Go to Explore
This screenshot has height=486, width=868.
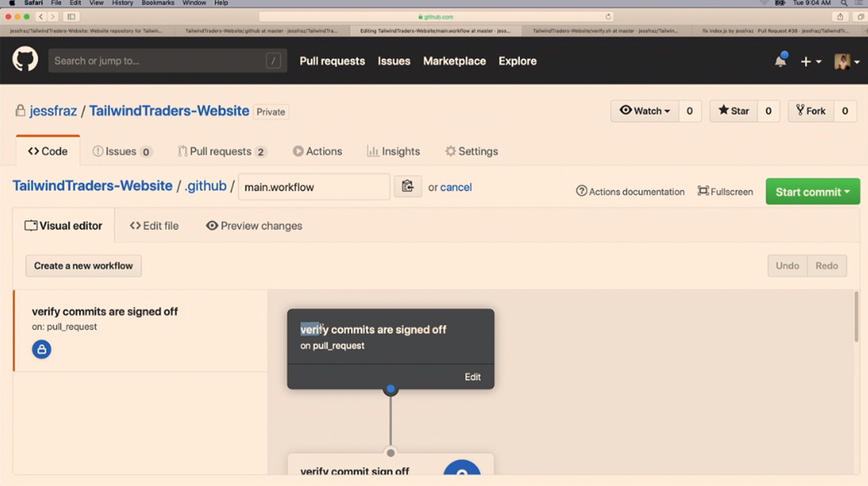(517, 61)
